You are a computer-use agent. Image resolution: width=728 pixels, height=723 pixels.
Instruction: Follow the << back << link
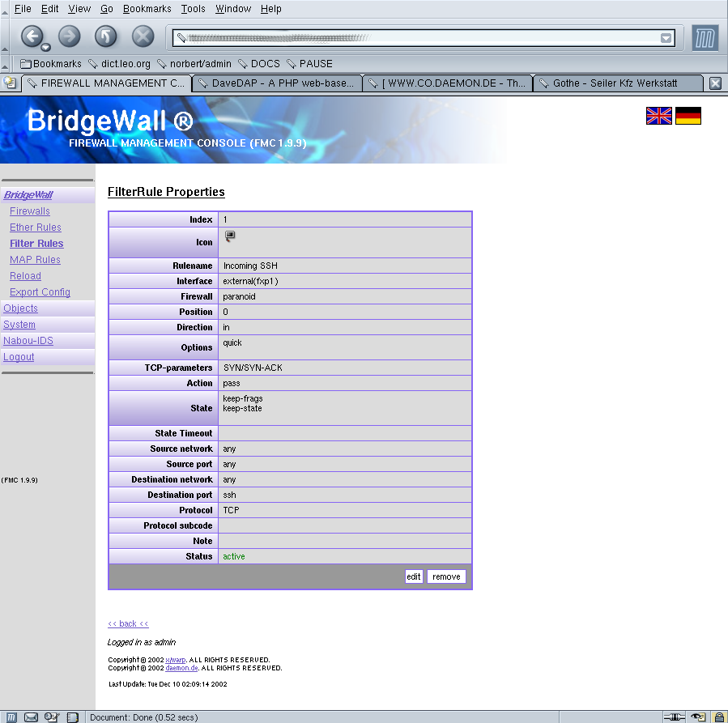[x=128, y=623]
